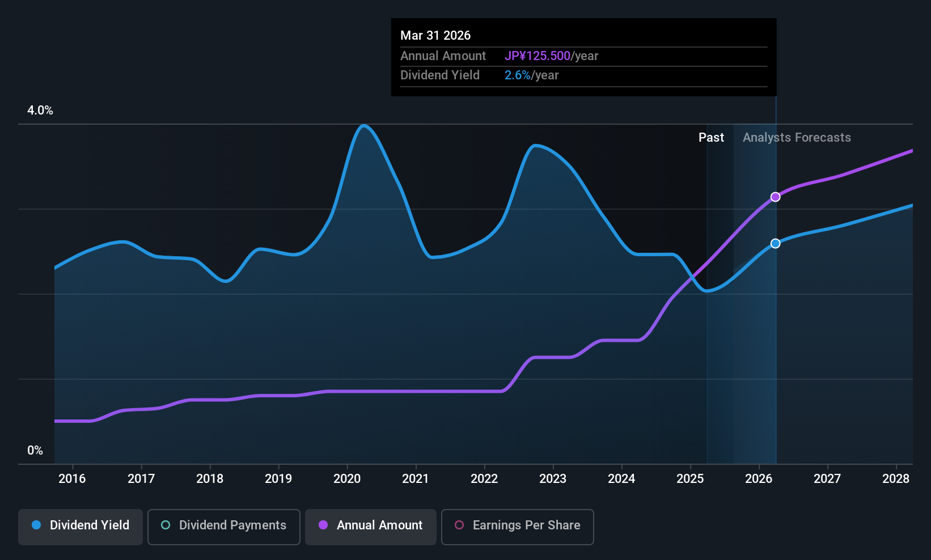Screen dimensions: 931x560
Task: Click the Past region label
Action: pyautogui.click(x=711, y=138)
